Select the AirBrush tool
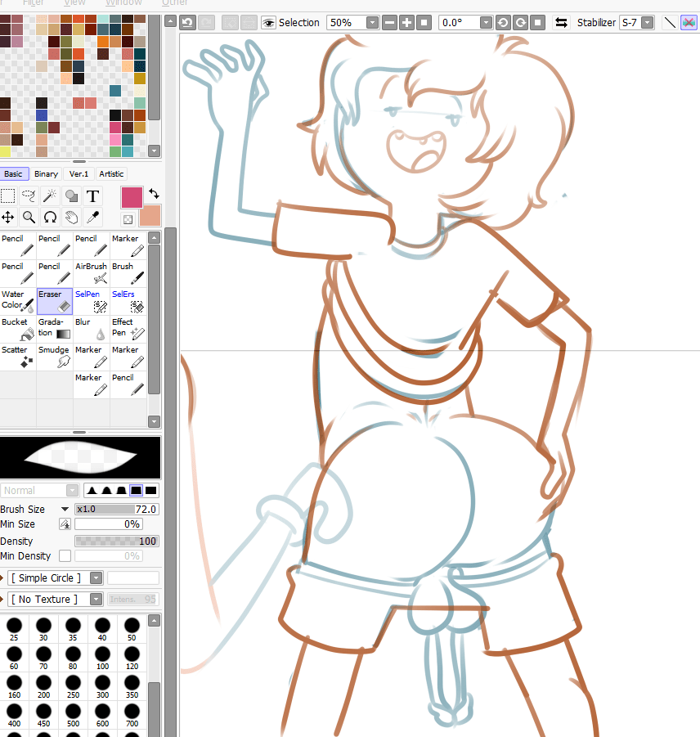 (90, 272)
